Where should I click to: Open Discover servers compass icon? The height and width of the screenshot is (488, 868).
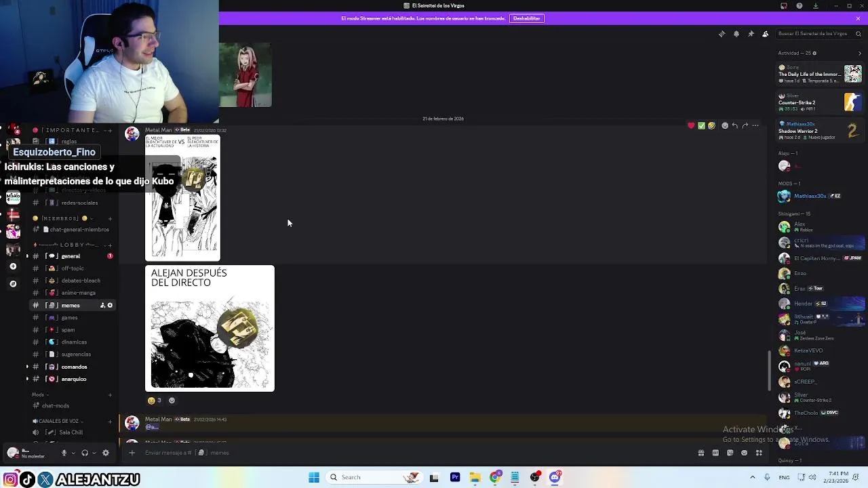tap(13, 284)
